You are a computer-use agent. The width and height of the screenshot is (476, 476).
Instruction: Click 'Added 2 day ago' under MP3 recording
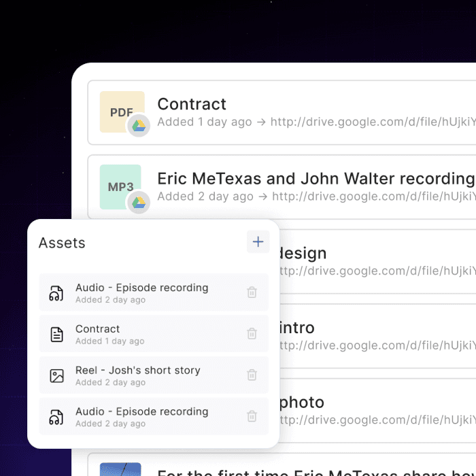pyautogui.click(x=205, y=197)
